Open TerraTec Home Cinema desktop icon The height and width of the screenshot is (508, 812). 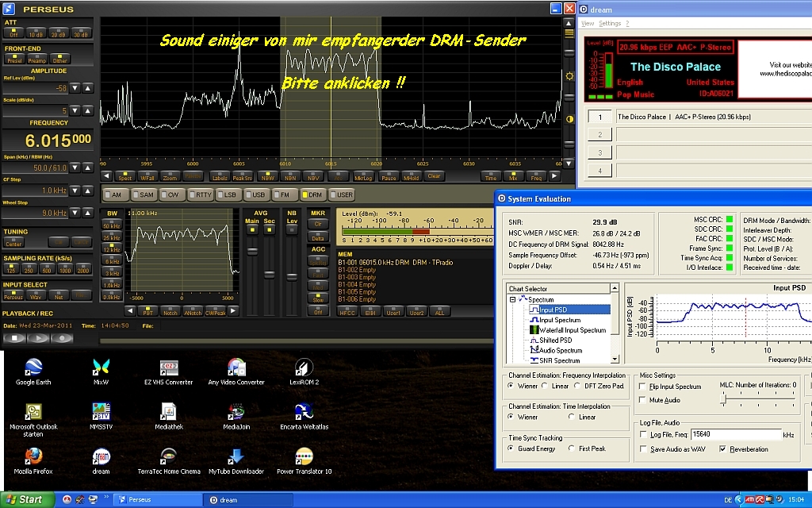point(168,461)
